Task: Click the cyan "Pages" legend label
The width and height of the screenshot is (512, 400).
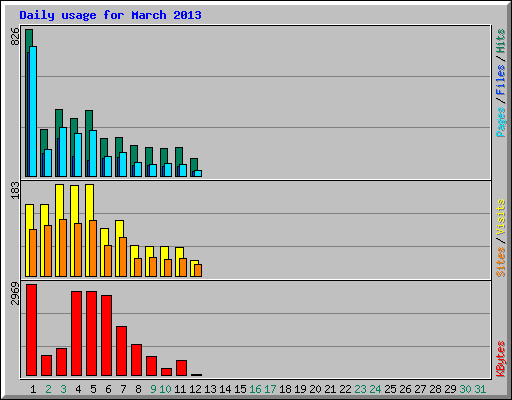Action: 500,122
